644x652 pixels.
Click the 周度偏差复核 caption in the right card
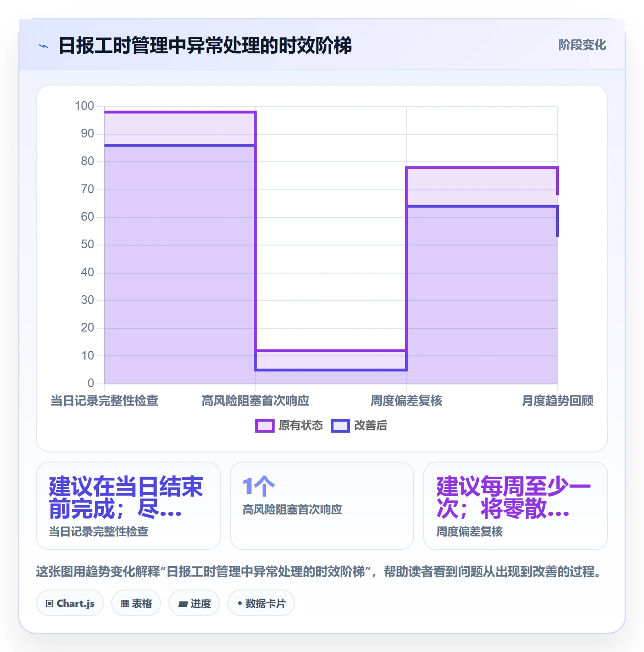[470, 532]
